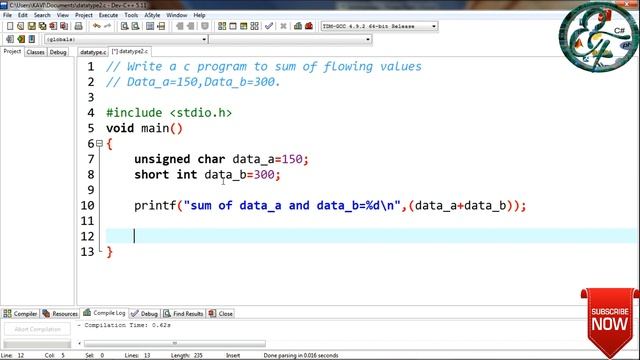This screenshot has height=360, width=640.
Task: Click the New file toolbar icon
Action: click(x=10, y=26)
